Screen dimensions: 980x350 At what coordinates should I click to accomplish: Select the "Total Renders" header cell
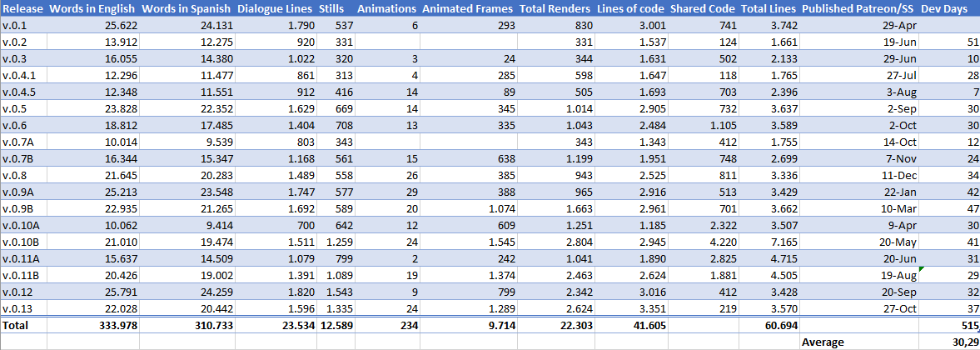pos(556,9)
